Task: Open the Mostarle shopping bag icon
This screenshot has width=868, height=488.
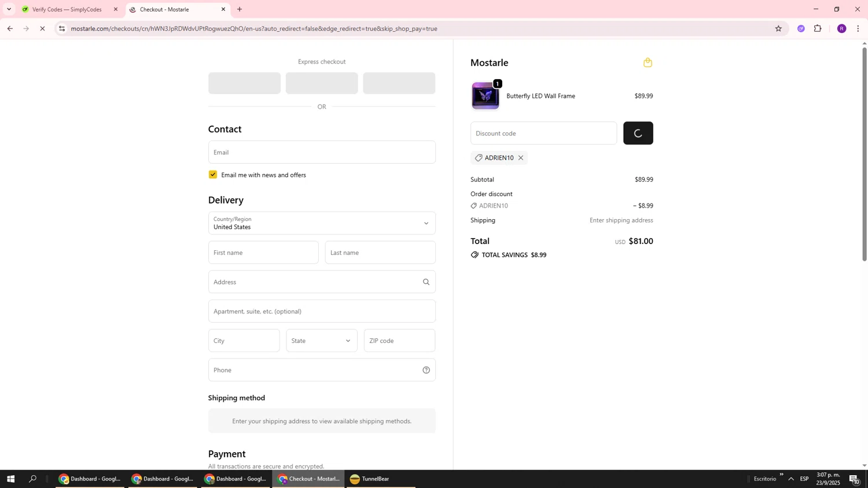Action: [x=648, y=62]
